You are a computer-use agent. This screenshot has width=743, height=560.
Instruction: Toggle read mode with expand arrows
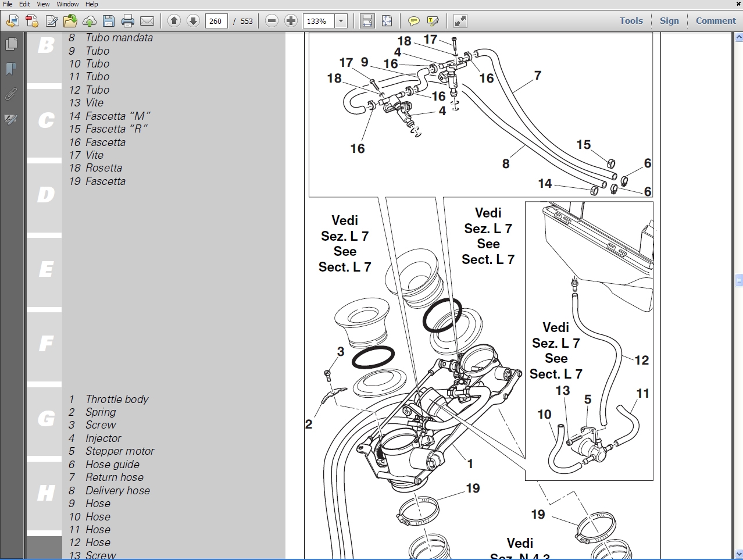(x=460, y=22)
